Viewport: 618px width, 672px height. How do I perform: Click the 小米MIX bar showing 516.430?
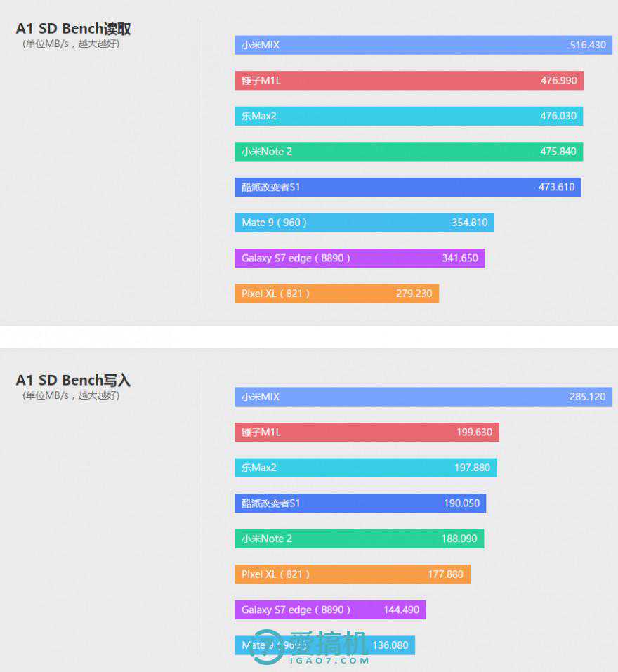(x=423, y=45)
